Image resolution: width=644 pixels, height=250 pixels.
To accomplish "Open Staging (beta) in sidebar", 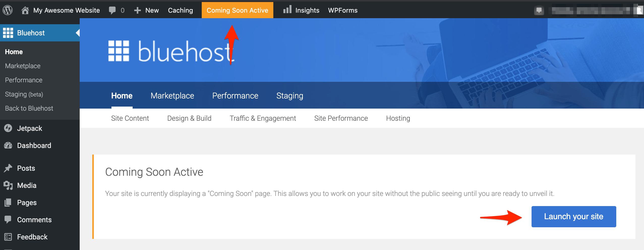I will (24, 94).
